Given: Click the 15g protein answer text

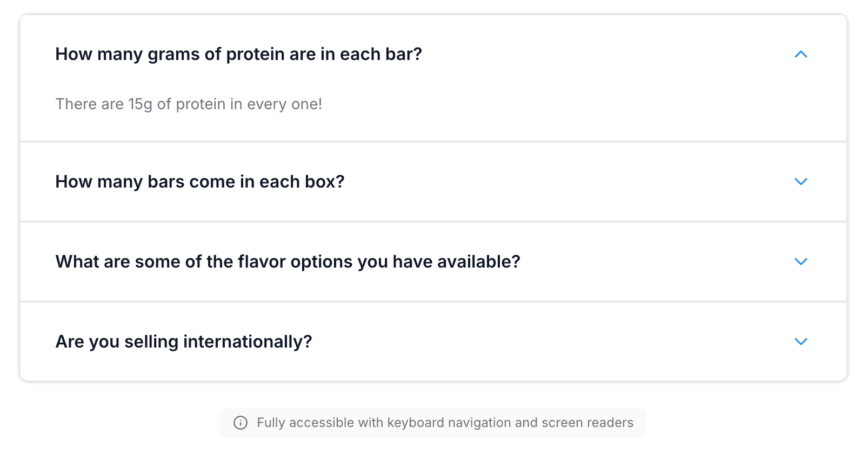Looking at the screenshot, I should pos(188,104).
